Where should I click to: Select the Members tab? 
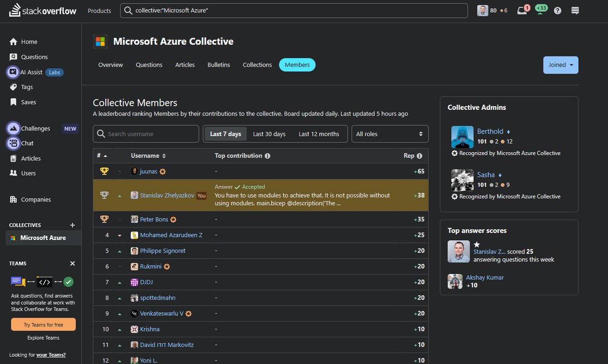tap(297, 65)
